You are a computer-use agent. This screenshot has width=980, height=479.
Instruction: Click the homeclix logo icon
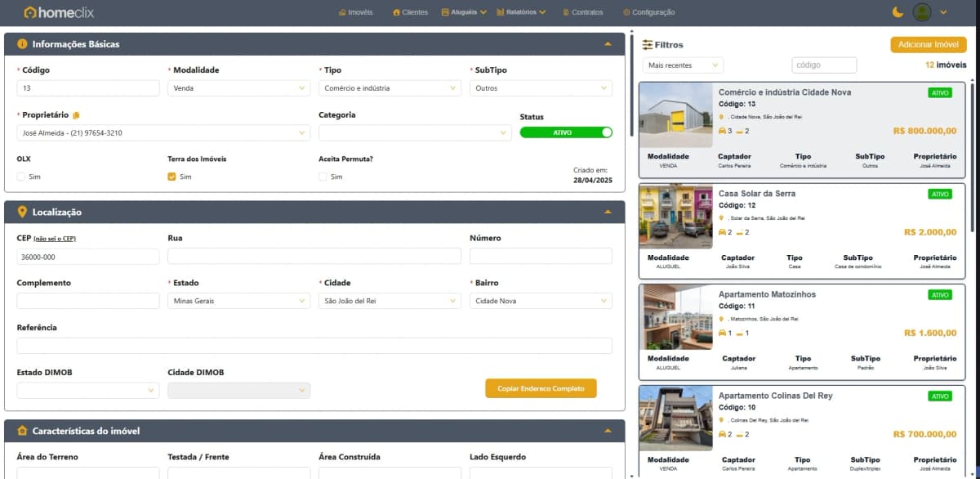click(x=29, y=12)
